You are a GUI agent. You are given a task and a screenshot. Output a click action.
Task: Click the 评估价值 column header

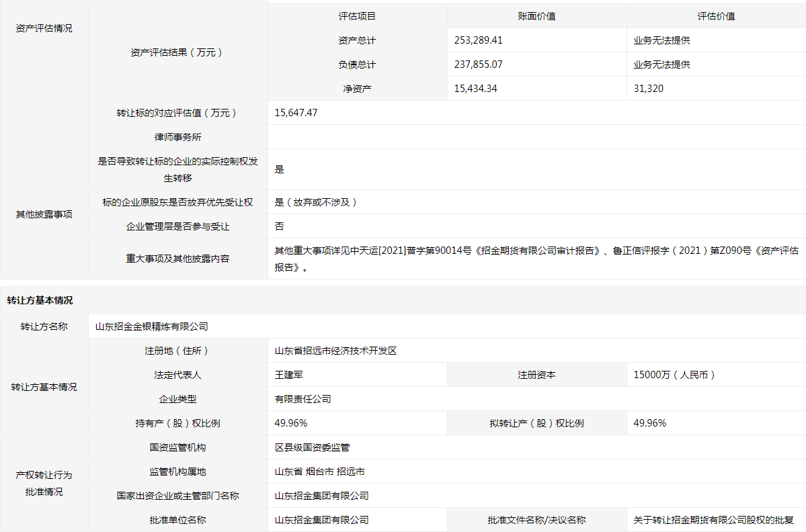716,16
